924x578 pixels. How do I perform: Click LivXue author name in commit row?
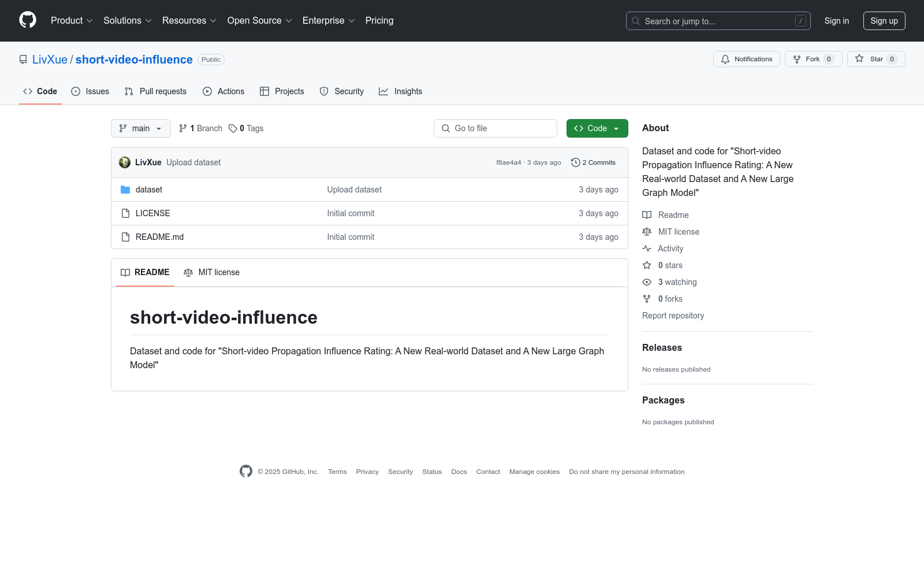coord(148,162)
